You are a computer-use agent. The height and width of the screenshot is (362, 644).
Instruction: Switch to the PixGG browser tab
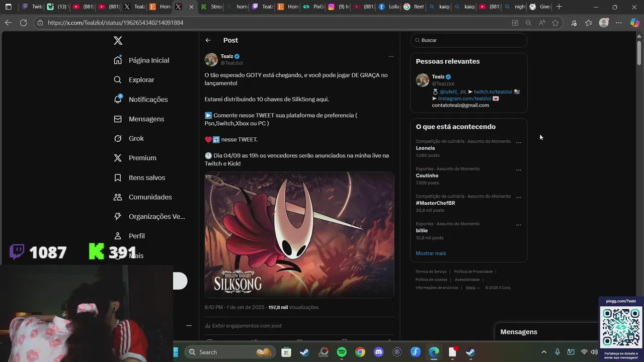pos(313,7)
